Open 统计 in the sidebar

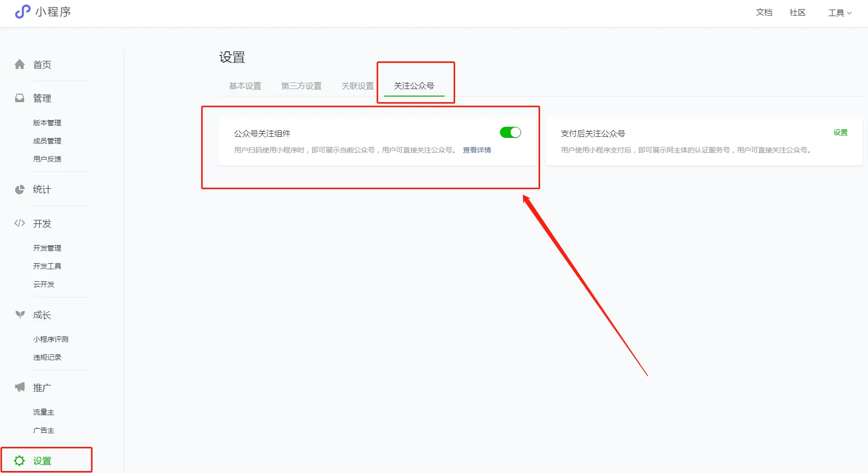42,190
